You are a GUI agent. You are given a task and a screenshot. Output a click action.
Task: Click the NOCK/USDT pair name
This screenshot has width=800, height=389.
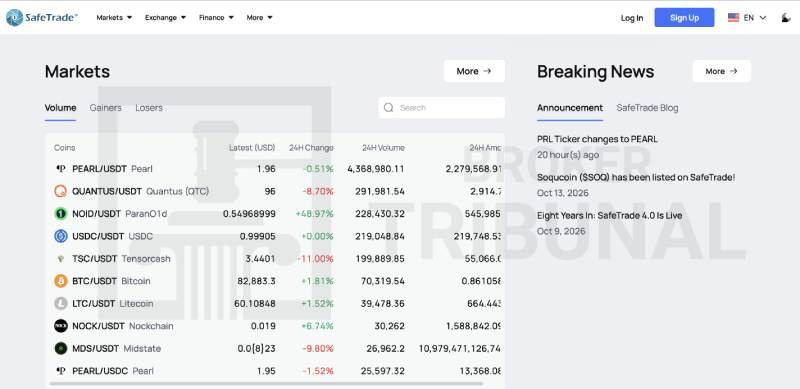pyautogui.click(x=98, y=326)
